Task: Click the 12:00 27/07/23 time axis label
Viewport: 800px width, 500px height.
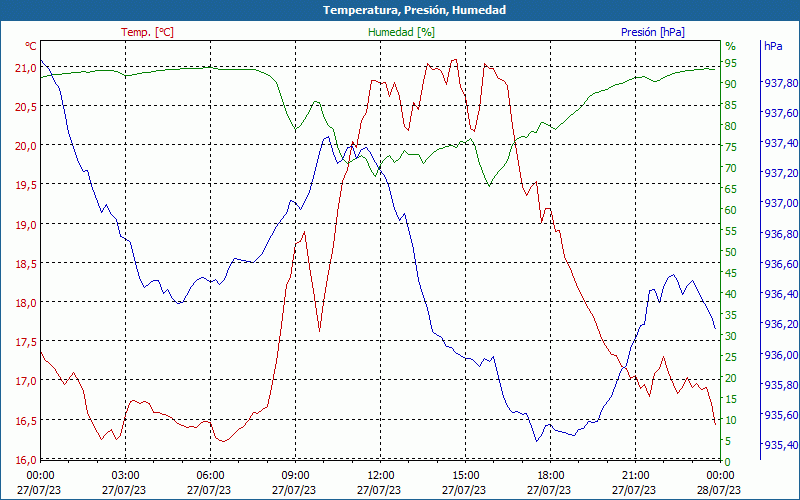Action: 380,483
